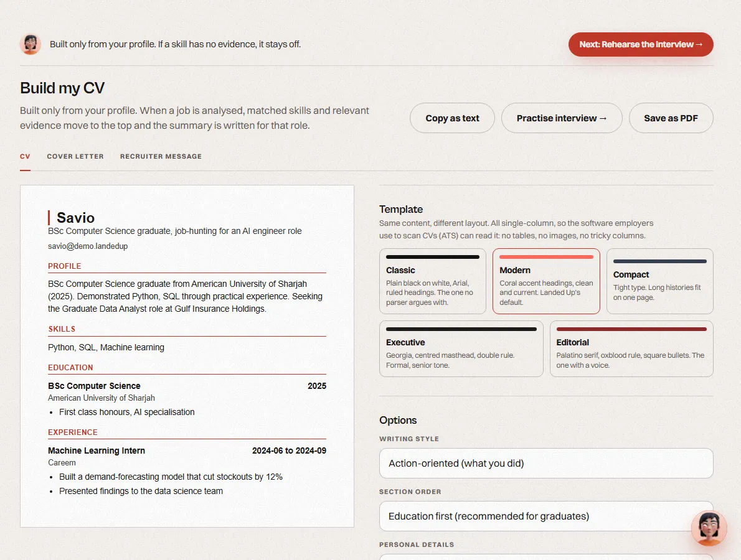This screenshot has width=741, height=560.
Task: Click the First class honours bullet
Action: [126, 412]
